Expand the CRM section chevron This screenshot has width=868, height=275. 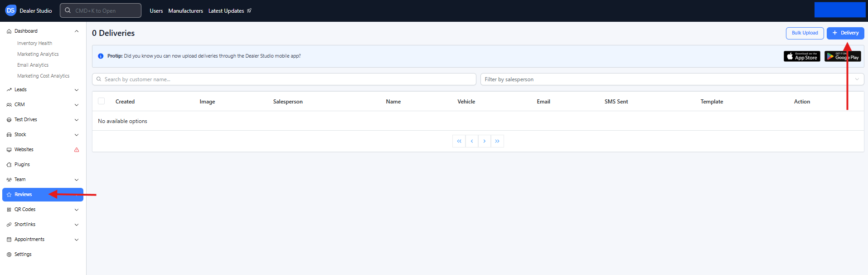[77, 105]
